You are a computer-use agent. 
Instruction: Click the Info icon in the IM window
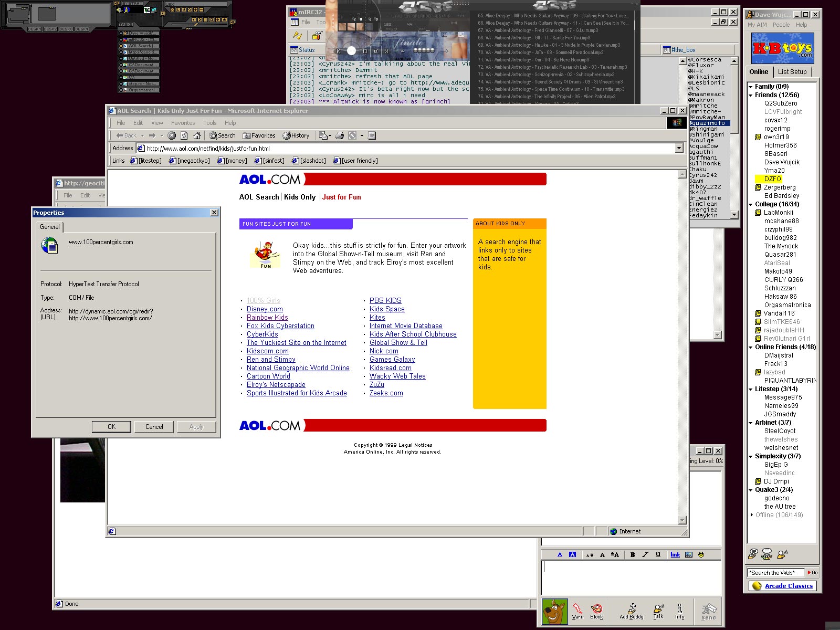coord(680,612)
